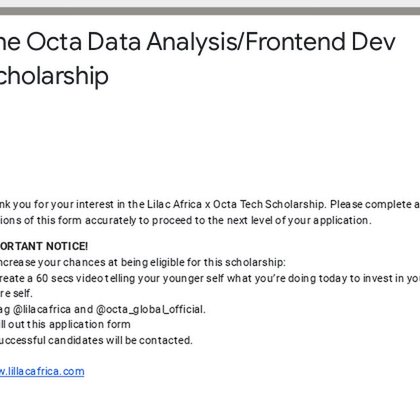Click the 'Lilac Africa x Octa Tech Scholarship' phrase
Image resolution: width=420 pixels, height=420 pixels.
tap(236, 204)
